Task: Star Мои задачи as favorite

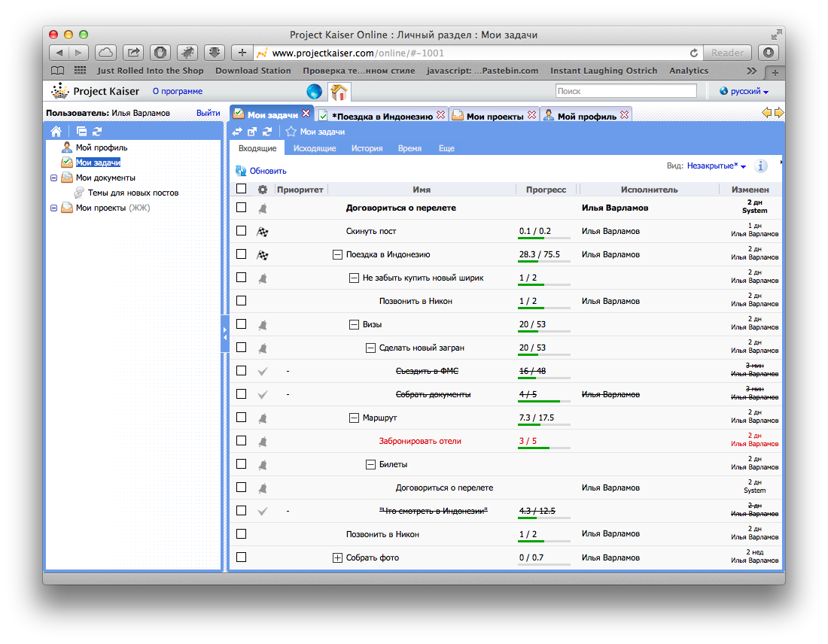Action: click(291, 132)
